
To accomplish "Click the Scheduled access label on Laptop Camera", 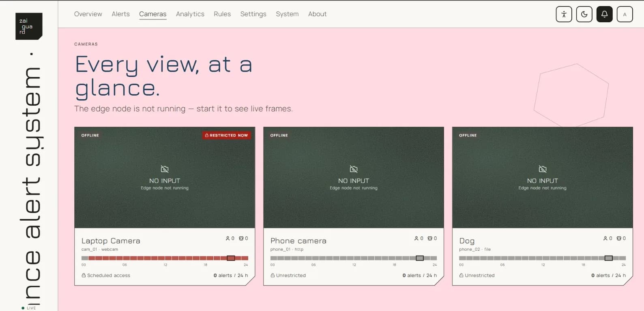I will click(109, 275).
